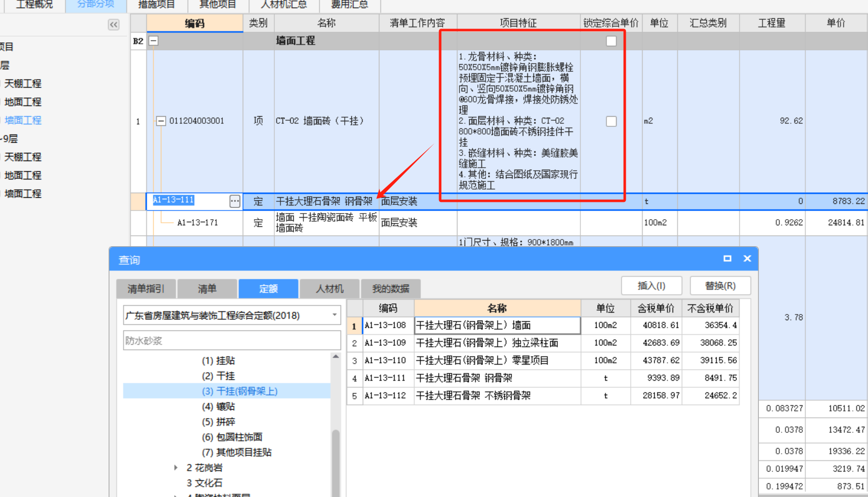Viewport: 868px width, 497px height.
Task: Collapse item 011204003001 tree node
Action: tap(161, 121)
